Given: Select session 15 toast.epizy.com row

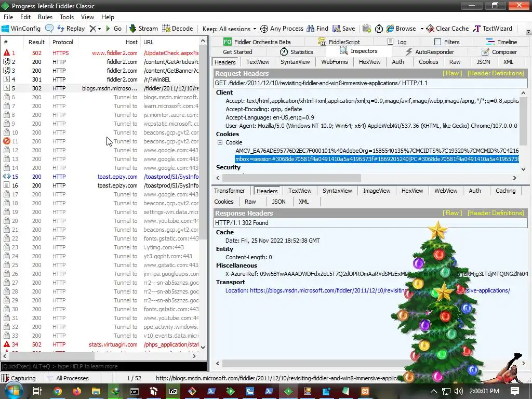Looking at the screenshot, I should pos(101,177).
